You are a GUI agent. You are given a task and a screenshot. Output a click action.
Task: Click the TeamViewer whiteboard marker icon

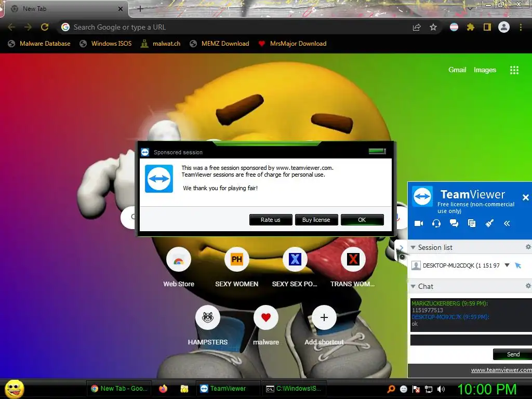[489, 223]
